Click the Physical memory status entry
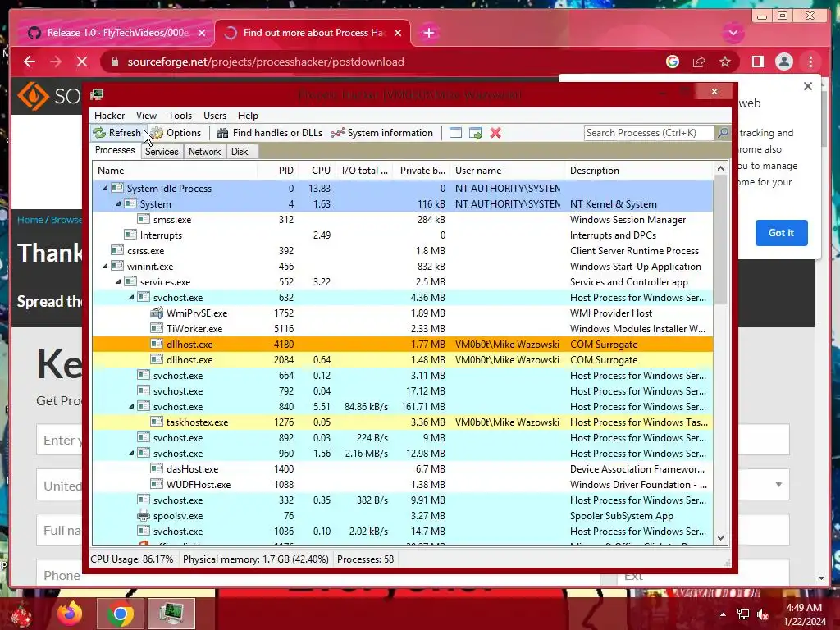This screenshot has width=840, height=630. point(256,559)
